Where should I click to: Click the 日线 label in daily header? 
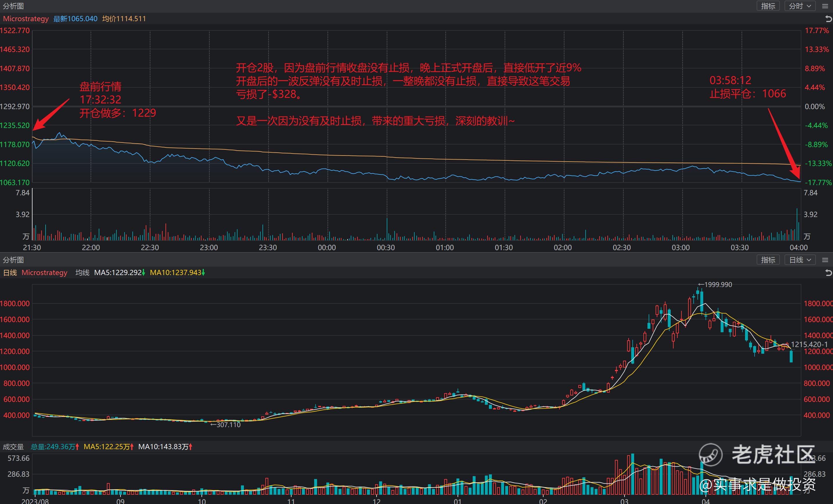(10, 272)
